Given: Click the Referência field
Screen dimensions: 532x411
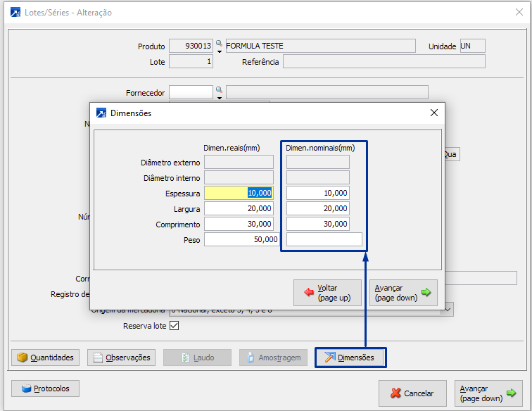Looking at the screenshot, I should (384, 61).
